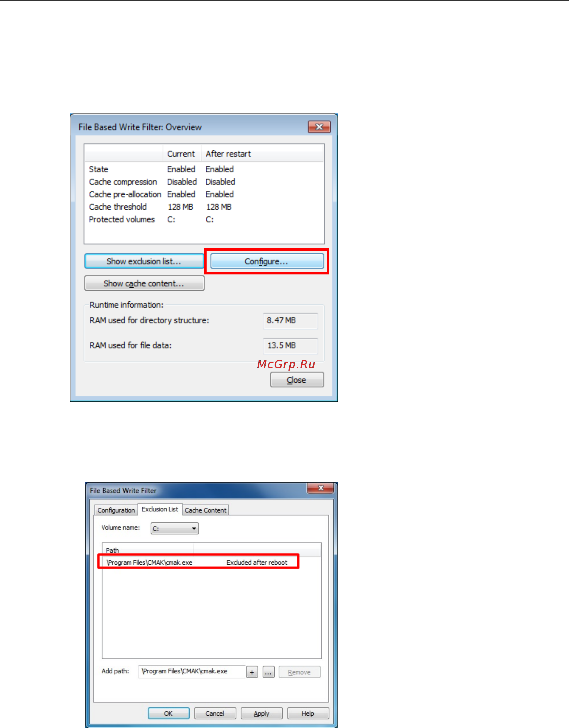Select the Cache pre-allocation row
The image size is (569, 728).
[204, 194]
